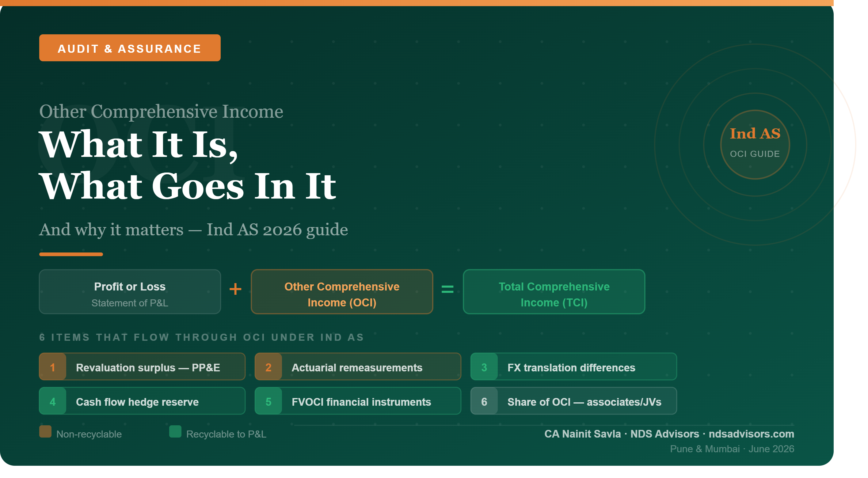Click the 'Recyclable to P&L' legend label

coord(226,434)
